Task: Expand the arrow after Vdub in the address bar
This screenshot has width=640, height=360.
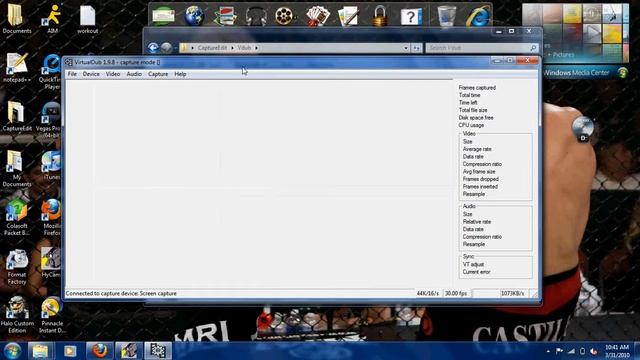Action: [257, 48]
